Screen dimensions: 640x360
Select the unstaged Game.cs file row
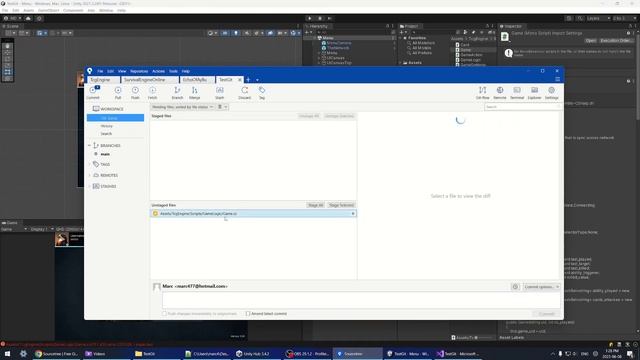pos(253,214)
